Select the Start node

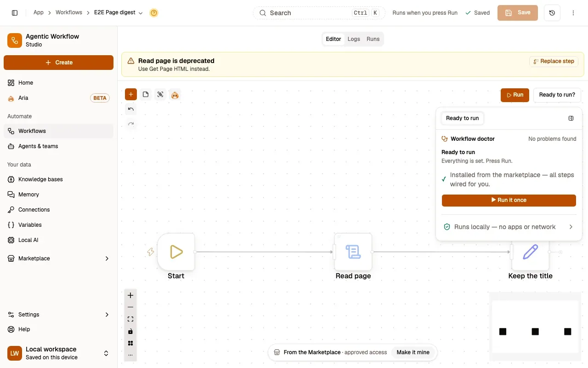coord(176,252)
